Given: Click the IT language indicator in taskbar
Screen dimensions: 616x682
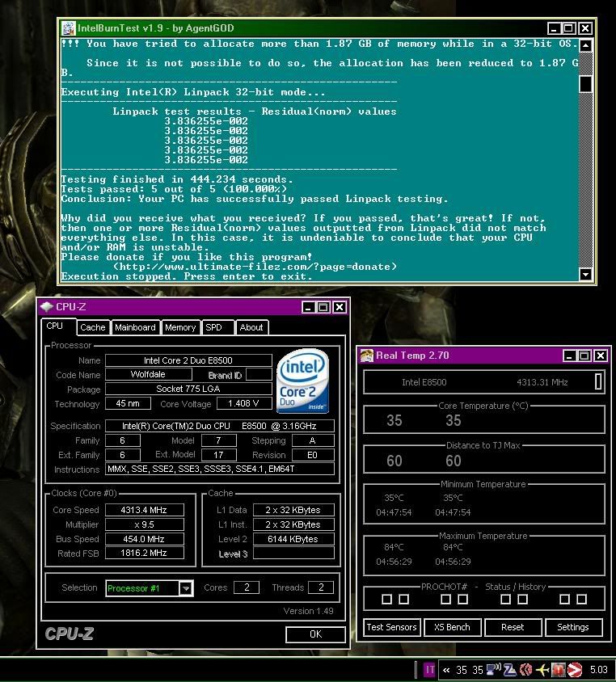Looking at the screenshot, I should pos(429,670).
